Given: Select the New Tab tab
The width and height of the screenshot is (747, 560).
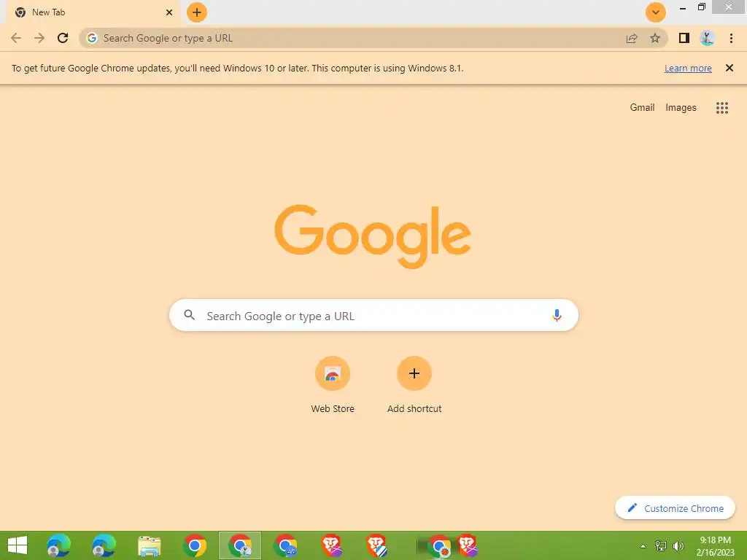Looking at the screenshot, I should click(93, 12).
